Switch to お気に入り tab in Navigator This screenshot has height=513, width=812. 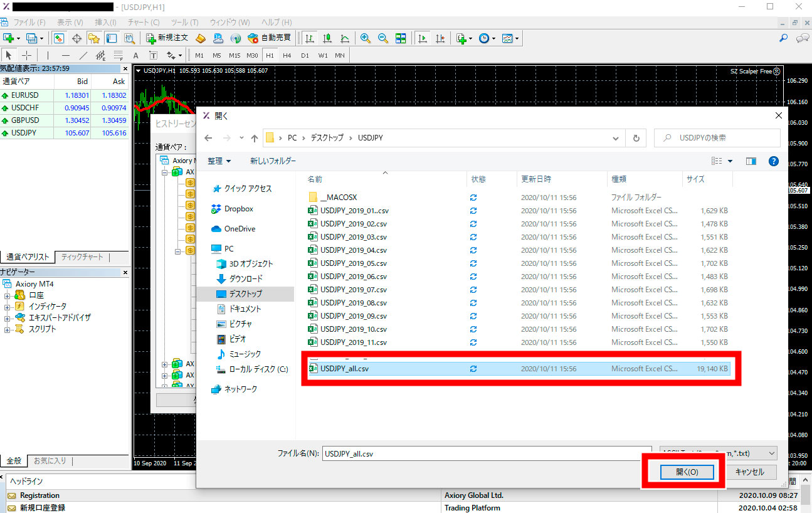point(50,461)
